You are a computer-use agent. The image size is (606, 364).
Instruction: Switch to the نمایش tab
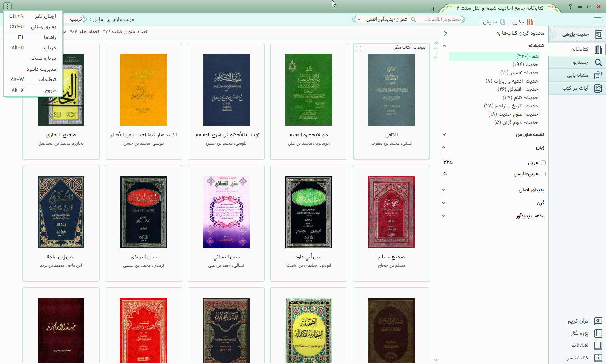pyautogui.click(x=494, y=22)
